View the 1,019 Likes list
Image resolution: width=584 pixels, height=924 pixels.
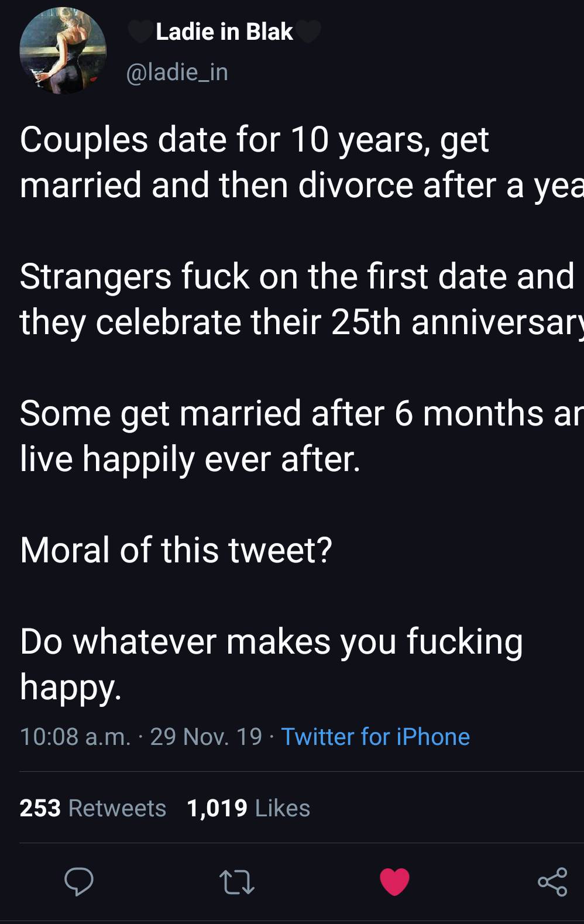pyautogui.click(x=248, y=808)
